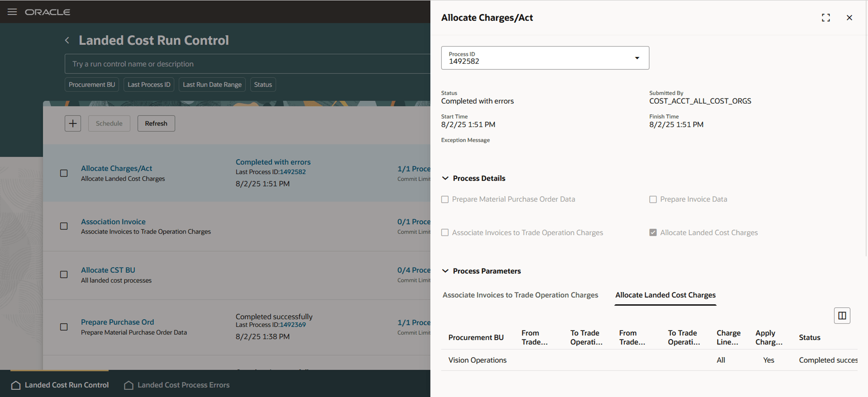This screenshot has height=397, width=868.
Task: Open the Prepare Purchase Ord run control link
Action: [117, 322]
